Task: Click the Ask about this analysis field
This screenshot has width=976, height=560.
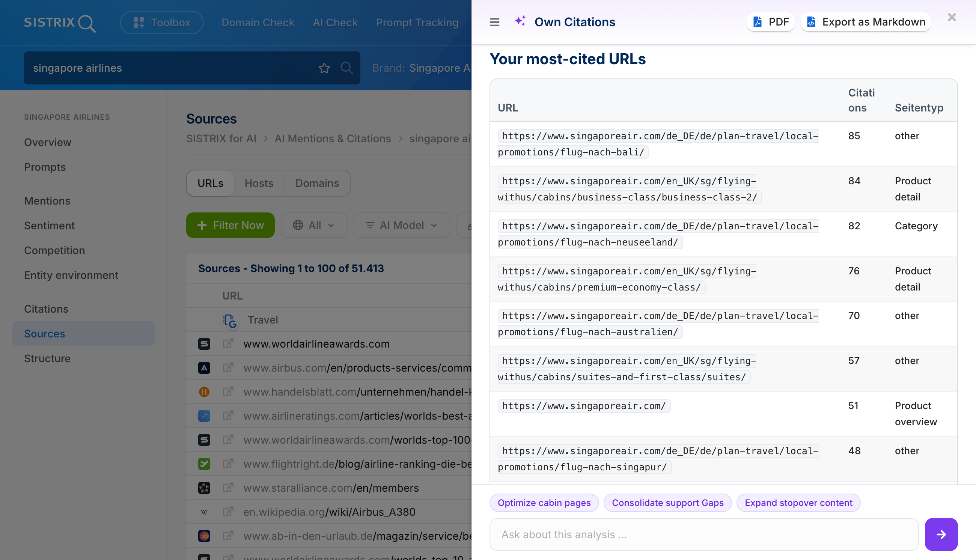Action: [704, 534]
